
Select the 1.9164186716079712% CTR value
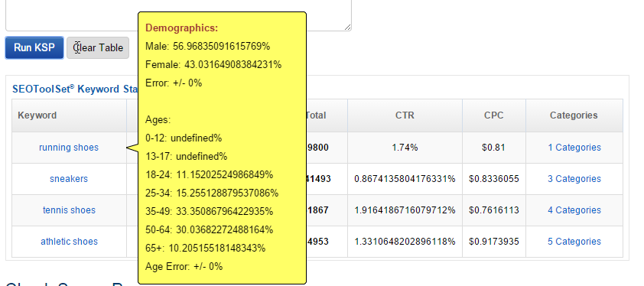click(x=405, y=210)
